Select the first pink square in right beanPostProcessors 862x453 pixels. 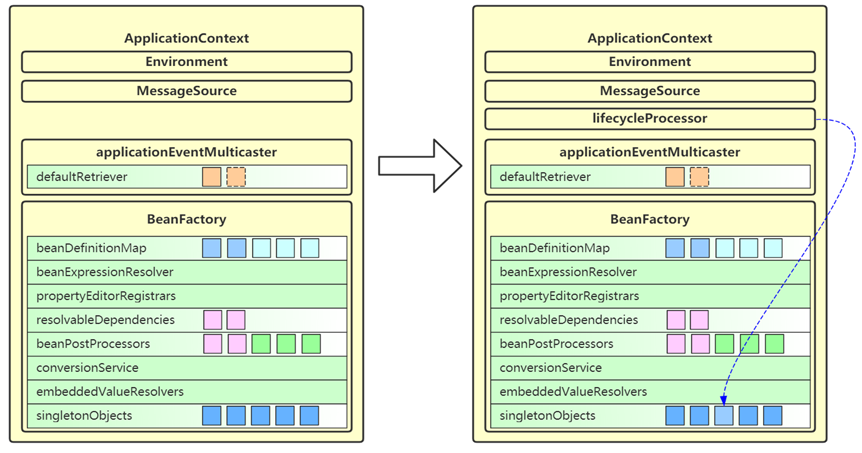pyautogui.click(x=675, y=344)
